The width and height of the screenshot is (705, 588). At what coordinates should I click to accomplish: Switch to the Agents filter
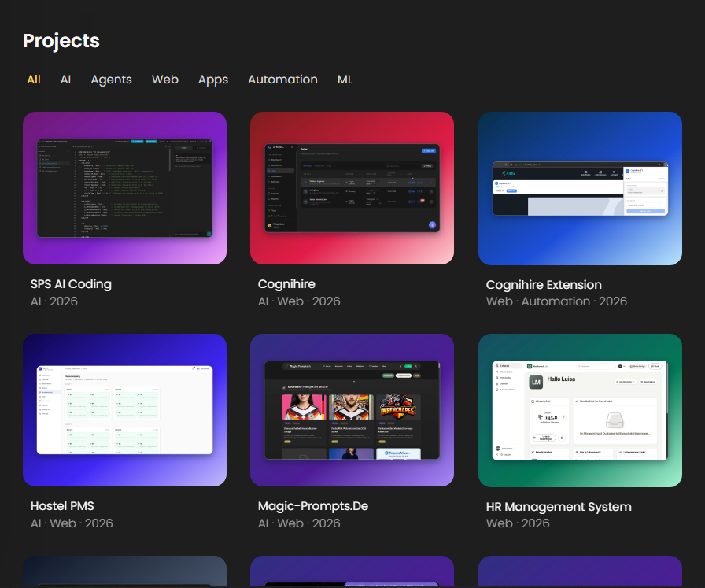point(111,80)
